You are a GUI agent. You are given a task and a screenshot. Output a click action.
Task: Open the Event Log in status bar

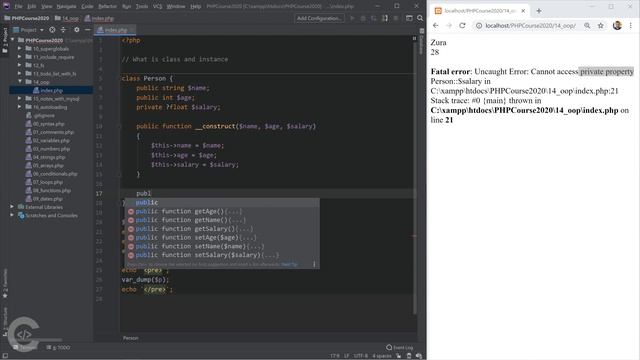click(400, 347)
